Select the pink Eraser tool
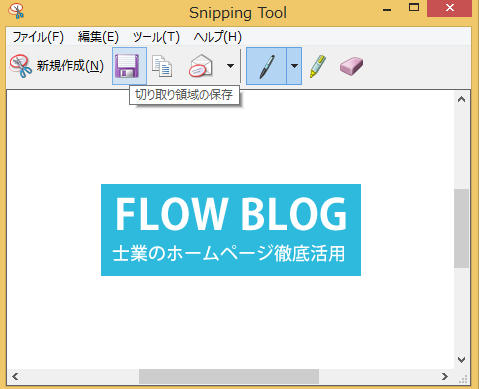Viewport: 479px width, 389px height. [x=351, y=66]
